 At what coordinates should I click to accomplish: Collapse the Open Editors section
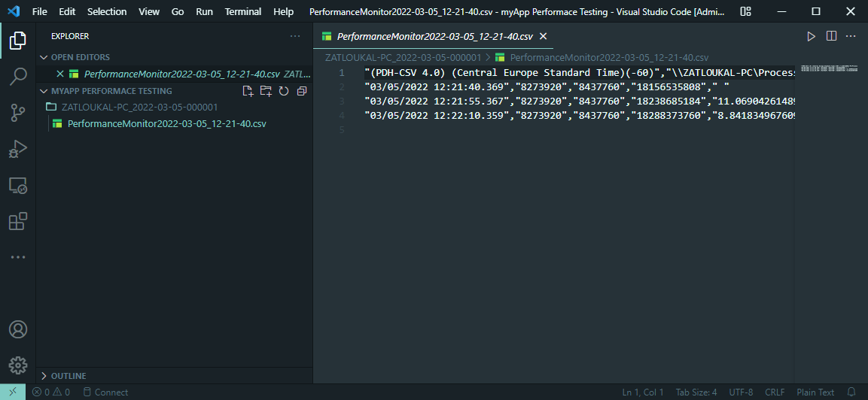pyautogui.click(x=44, y=57)
